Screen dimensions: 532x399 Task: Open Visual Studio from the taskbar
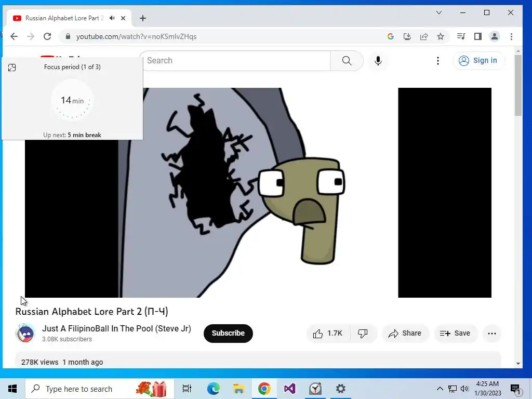pyautogui.click(x=289, y=389)
